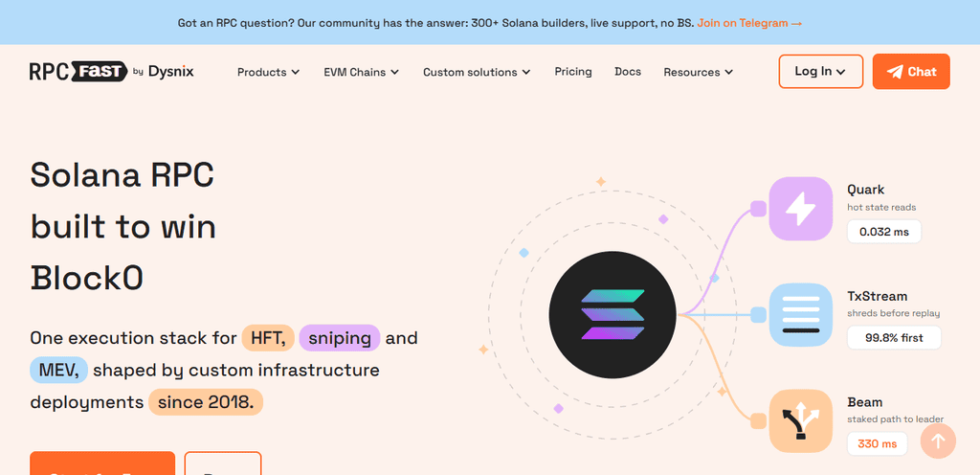This screenshot has height=475, width=980.
Task: Click the TxStream lines icon
Action: point(801,315)
